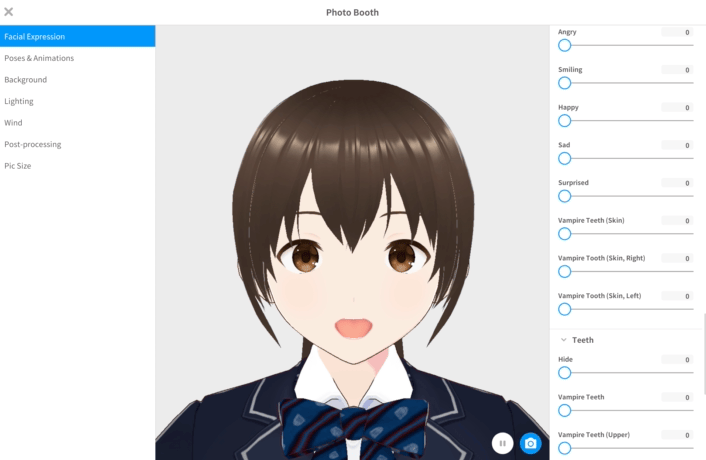Select the Facial Expression tab
Screen dimensions: 706x460
click(x=77, y=36)
